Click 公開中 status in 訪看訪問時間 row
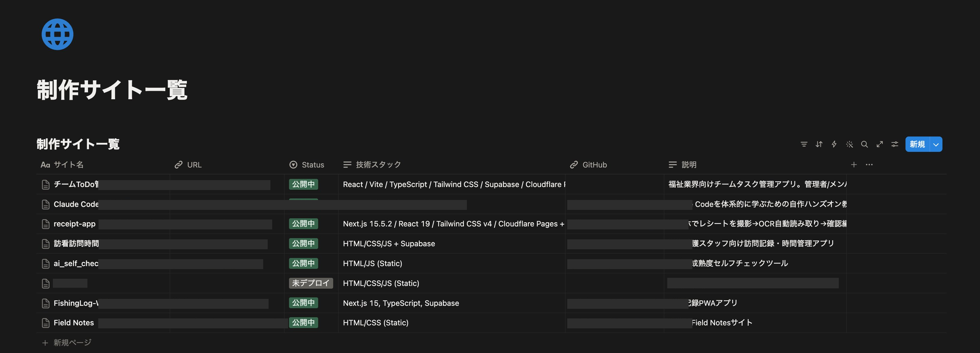 303,244
